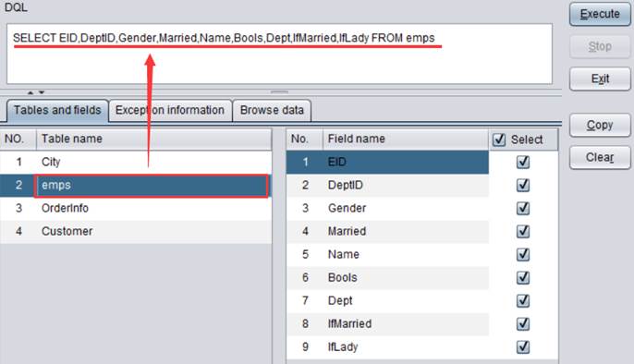
Task: Select the City table row
Action: click(136, 162)
